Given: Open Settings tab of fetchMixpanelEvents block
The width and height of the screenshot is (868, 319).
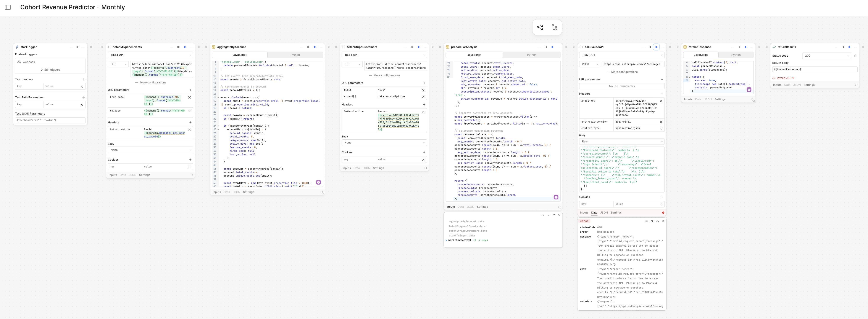Looking at the screenshot, I should coord(145,175).
